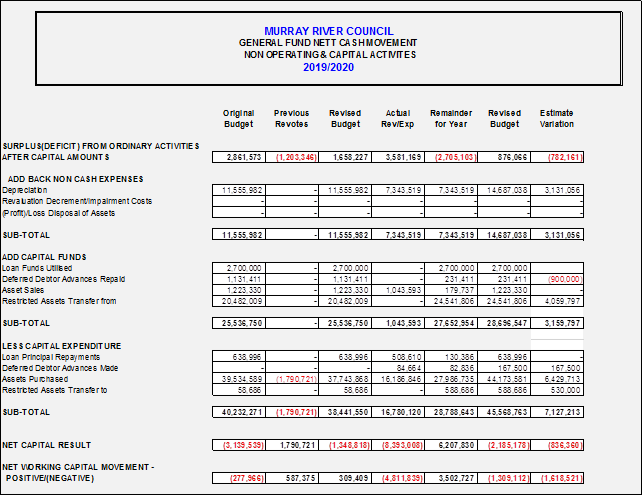Image resolution: width=643 pixels, height=496 pixels.
Task: Click Restricted Assets Transfer from label
Action: 59,301
